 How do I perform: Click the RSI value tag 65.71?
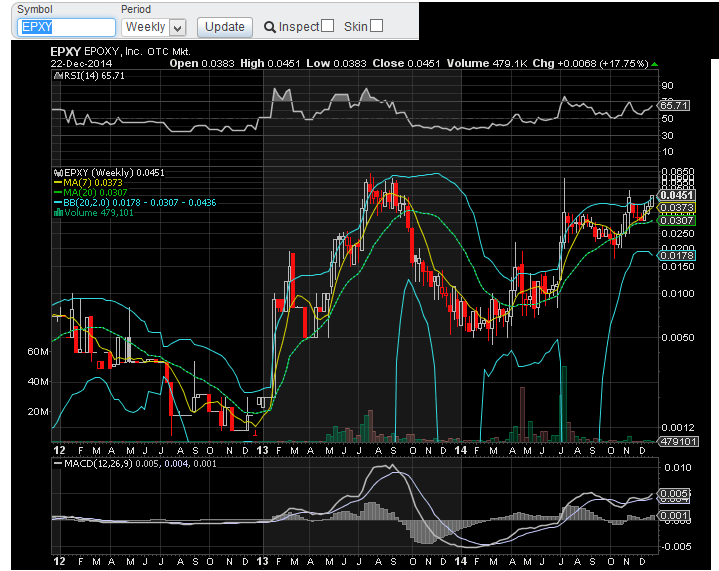coord(673,105)
